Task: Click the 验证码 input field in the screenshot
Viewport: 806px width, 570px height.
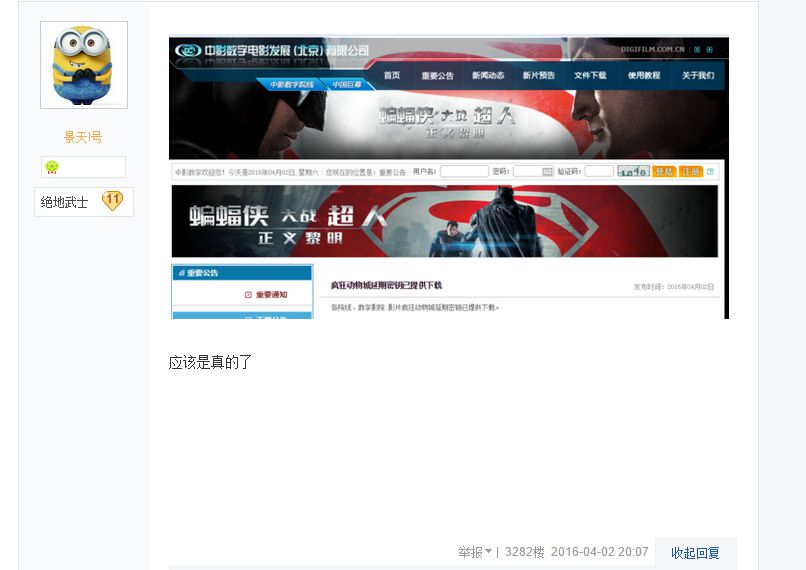Action: pos(599,171)
